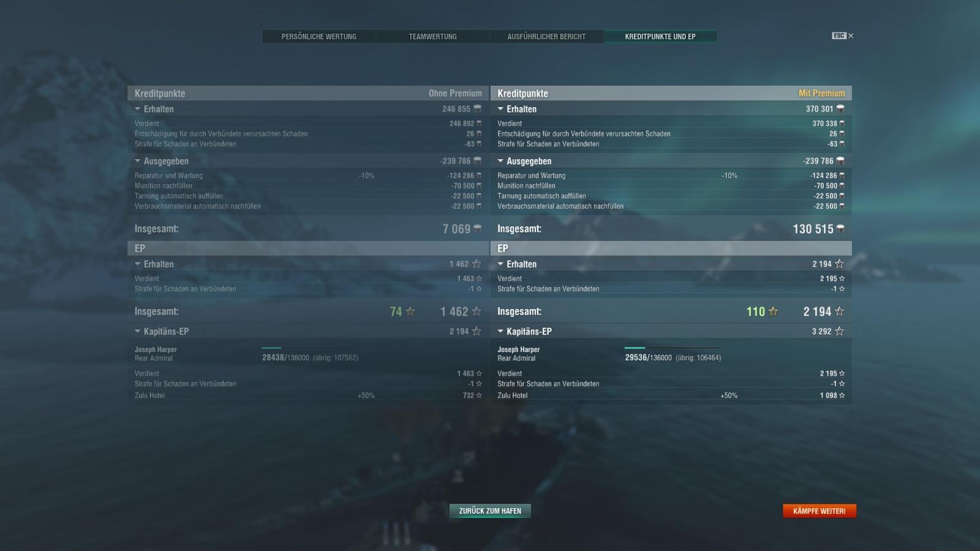
Task: Click the green star icon beside 74
Action: point(410,311)
